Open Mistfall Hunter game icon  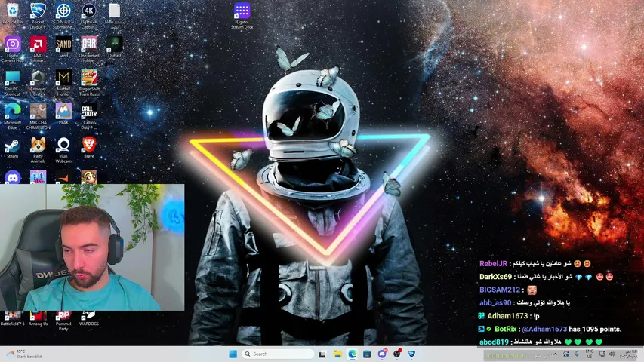(x=63, y=83)
